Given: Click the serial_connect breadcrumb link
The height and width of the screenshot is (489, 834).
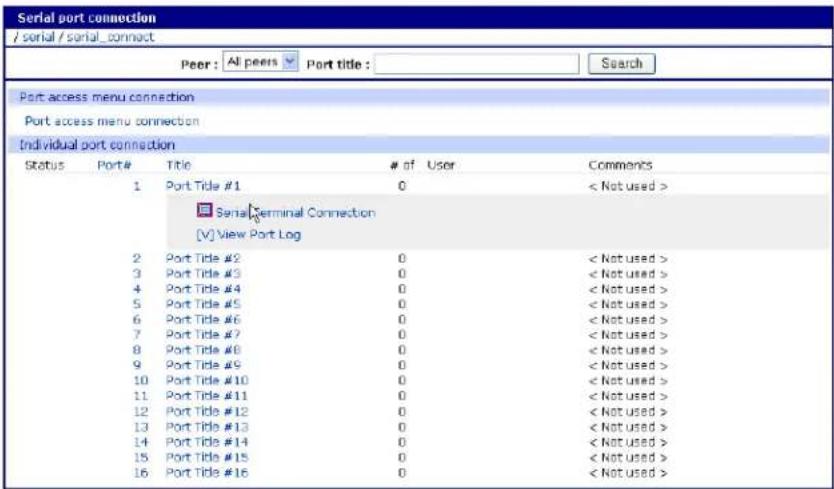Looking at the screenshot, I should [x=111, y=37].
